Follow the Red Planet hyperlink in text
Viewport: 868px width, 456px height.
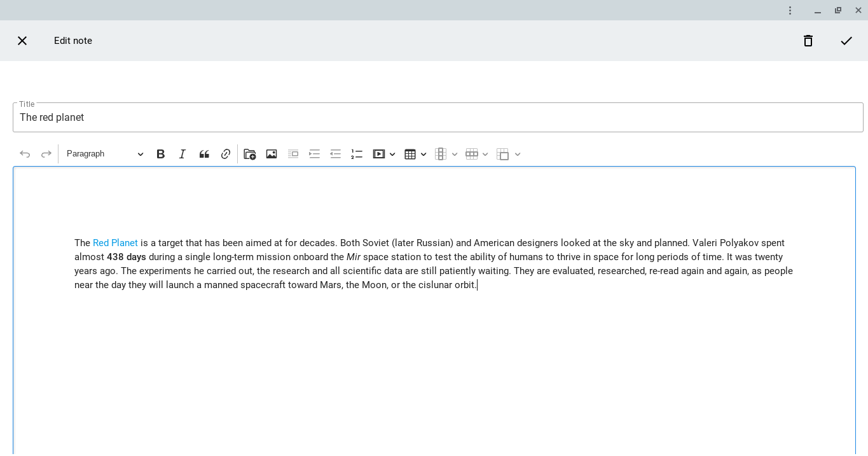click(x=115, y=243)
